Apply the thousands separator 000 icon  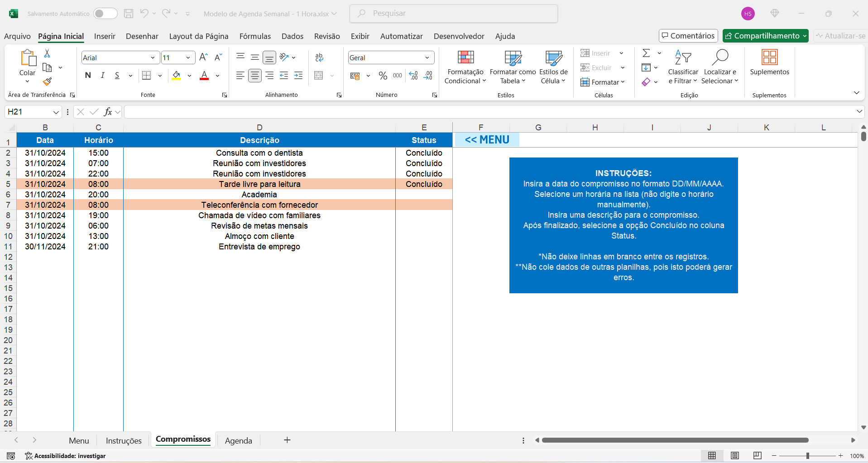398,76
